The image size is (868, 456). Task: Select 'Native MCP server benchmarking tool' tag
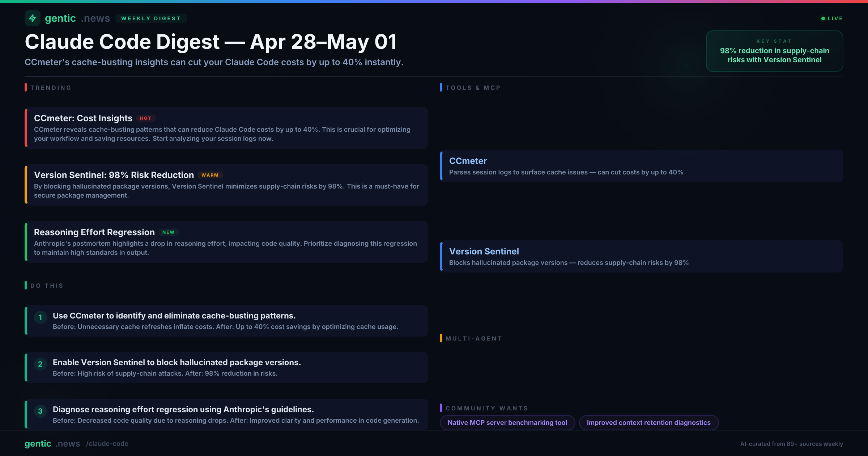507,423
